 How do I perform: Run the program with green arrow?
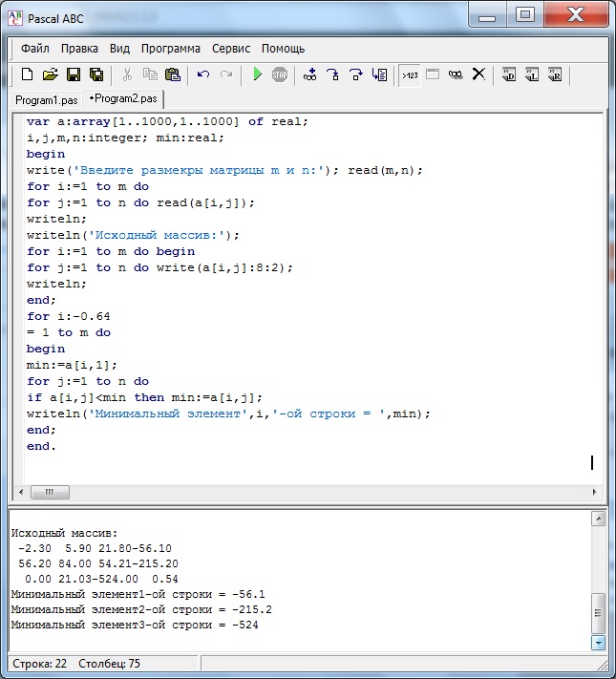tap(257, 74)
